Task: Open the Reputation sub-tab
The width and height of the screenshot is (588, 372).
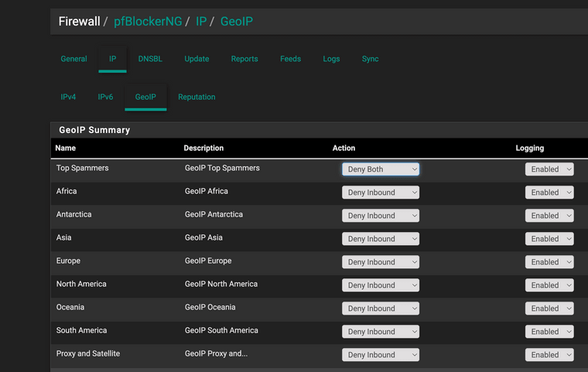Action: pyautogui.click(x=197, y=97)
